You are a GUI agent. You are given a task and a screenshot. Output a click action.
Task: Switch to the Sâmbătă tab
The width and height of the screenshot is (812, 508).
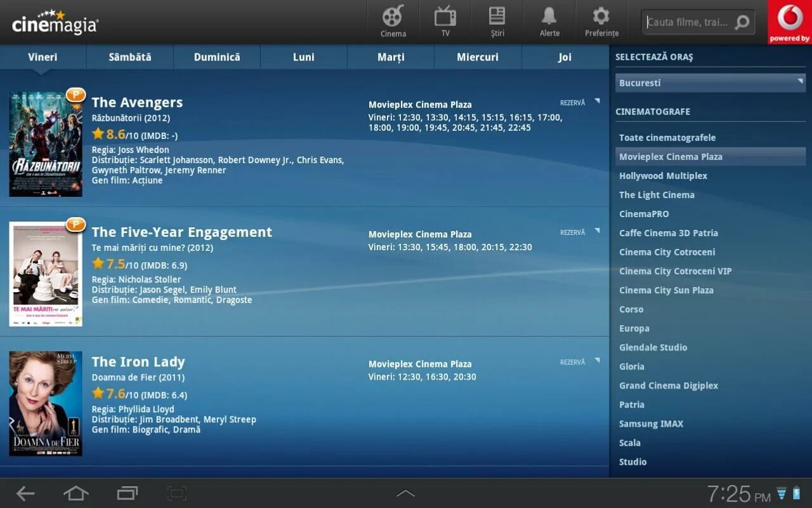pyautogui.click(x=130, y=57)
